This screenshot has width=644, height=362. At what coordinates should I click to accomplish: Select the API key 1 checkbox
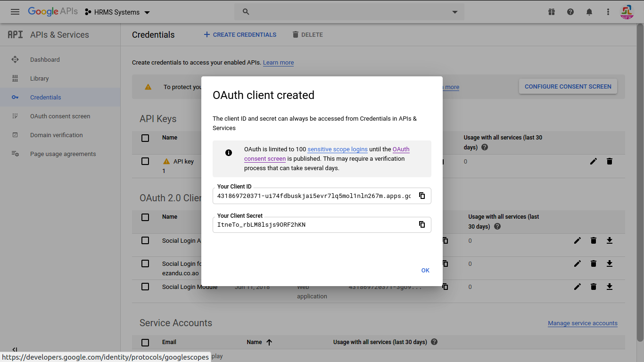click(145, 161)
